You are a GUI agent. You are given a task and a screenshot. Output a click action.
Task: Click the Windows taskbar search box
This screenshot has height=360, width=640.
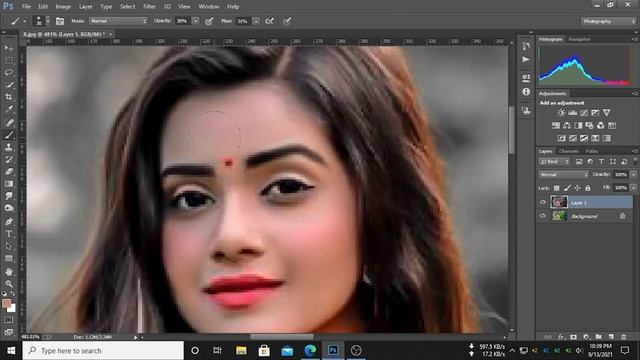[x=103, y=351]
